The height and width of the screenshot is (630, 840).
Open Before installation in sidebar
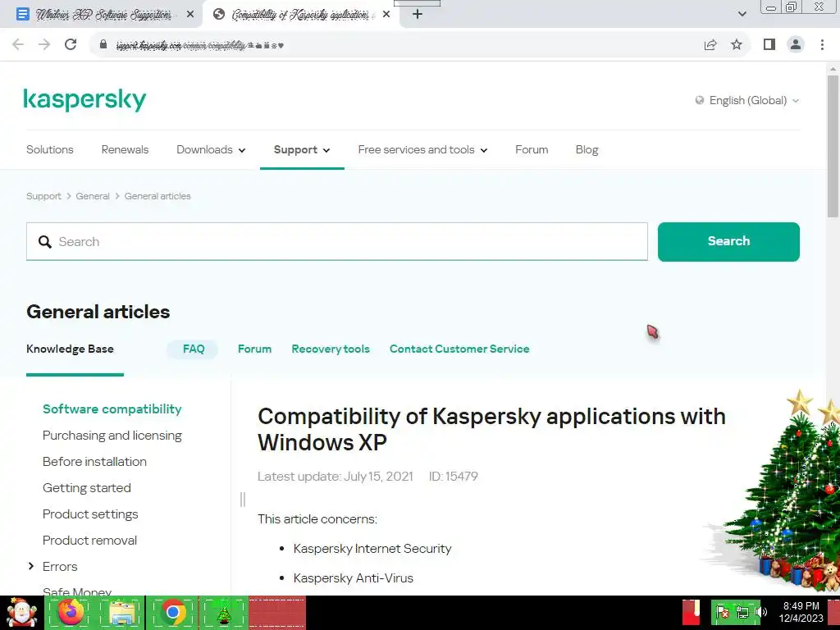pyautogui.click(x=94, y=462)
